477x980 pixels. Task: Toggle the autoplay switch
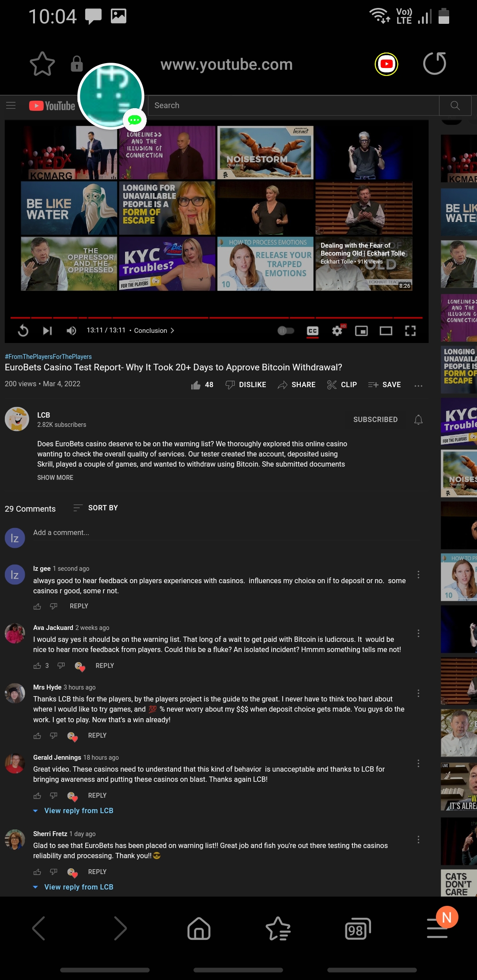click(x=286, y=331)
